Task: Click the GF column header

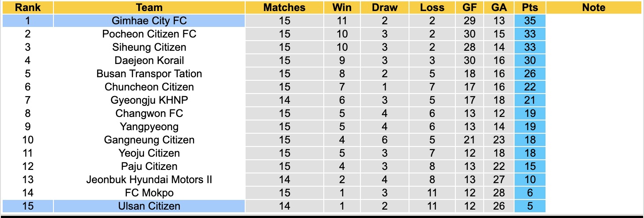Action: [x=470, y=8]
